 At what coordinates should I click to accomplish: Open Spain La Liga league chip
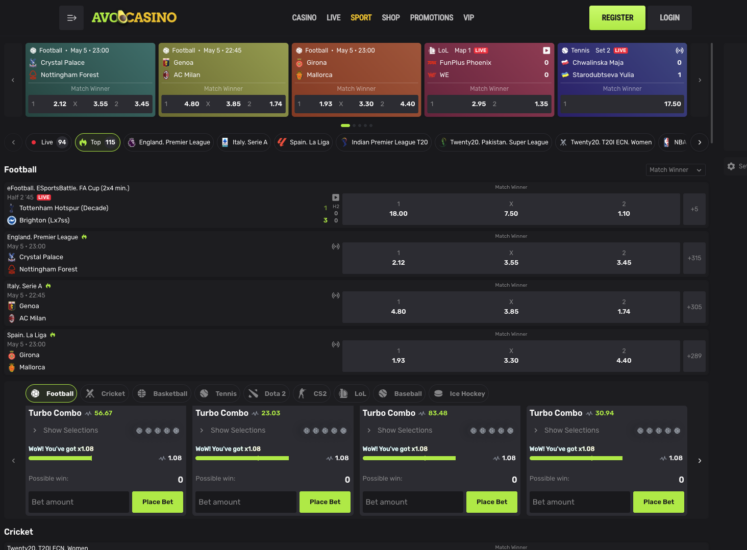(304, 142)
